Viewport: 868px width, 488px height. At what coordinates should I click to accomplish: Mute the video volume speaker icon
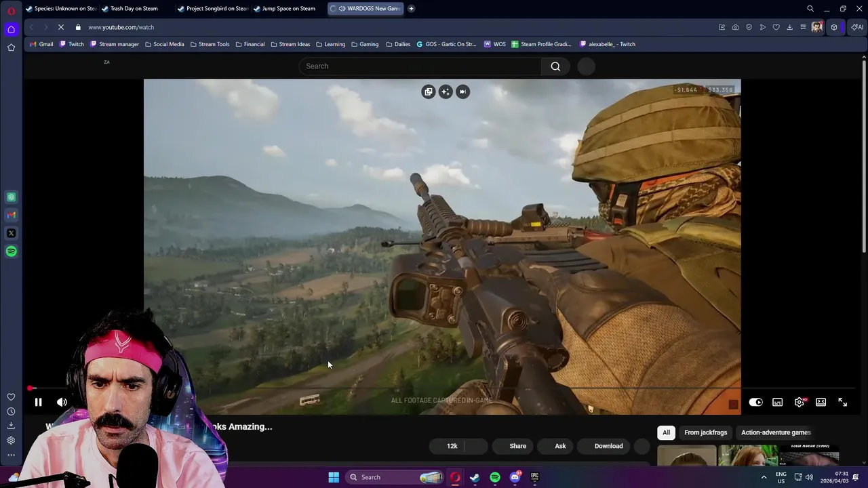[x=62, y=402]
